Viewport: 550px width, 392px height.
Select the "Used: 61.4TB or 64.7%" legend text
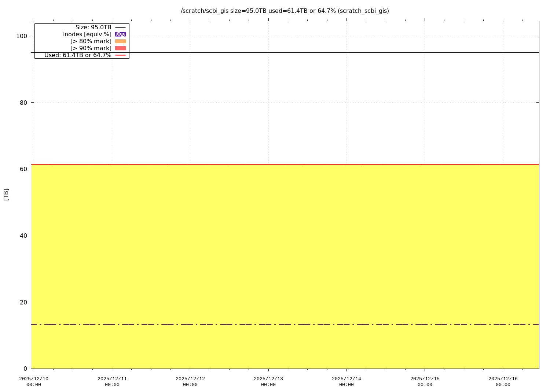click(78, 55)
